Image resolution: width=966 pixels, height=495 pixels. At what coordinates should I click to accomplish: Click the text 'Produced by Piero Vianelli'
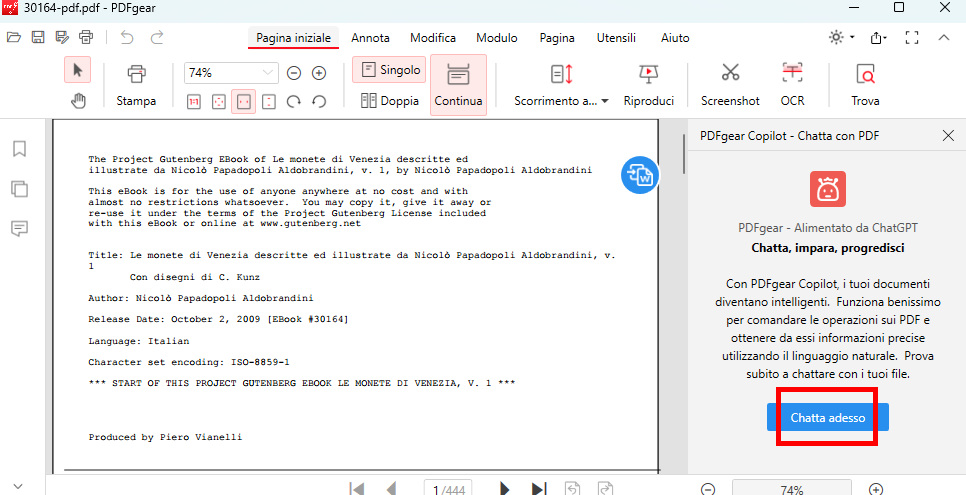click(x=165, y=437)
